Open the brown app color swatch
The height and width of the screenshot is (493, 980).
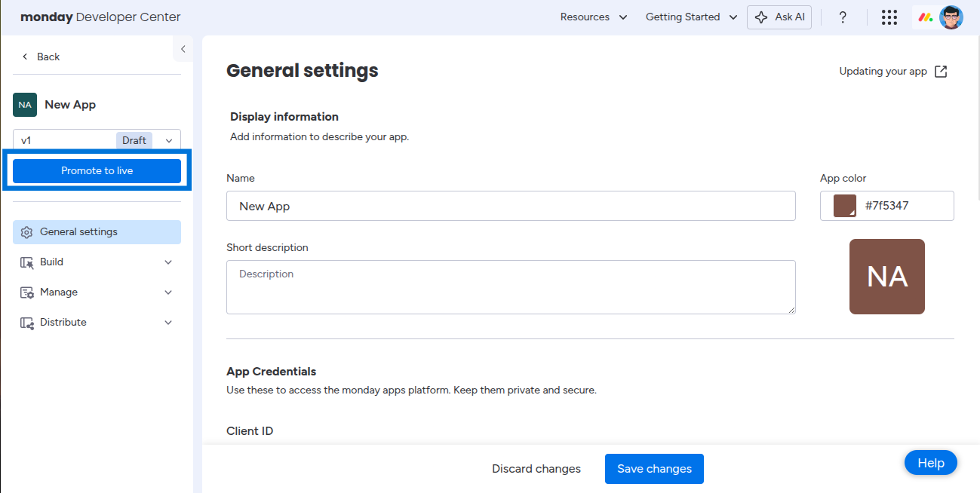(x=845, y=206)
